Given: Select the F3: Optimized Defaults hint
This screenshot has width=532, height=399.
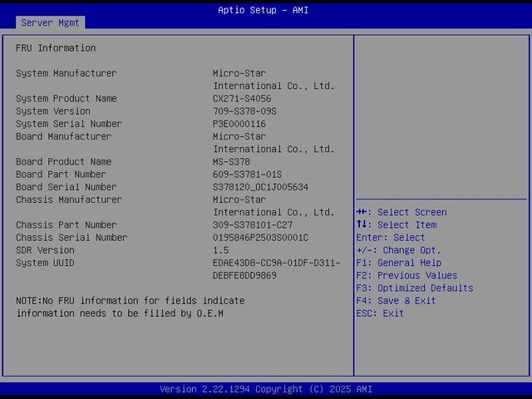Looking at the screenshot, I should 415,288.
